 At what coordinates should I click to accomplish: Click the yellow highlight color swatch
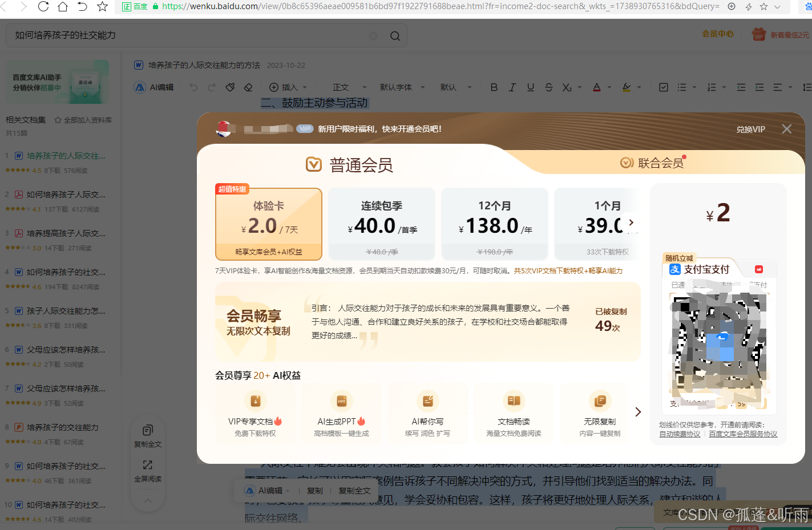pyautogui.click(x=627, y=87)
